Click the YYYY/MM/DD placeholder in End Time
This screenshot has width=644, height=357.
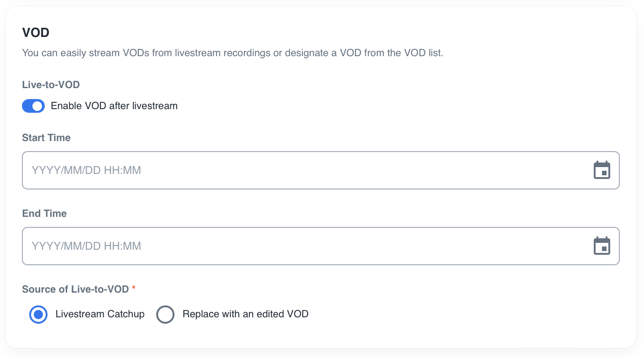pyautogui.click(x=86, y=246)
